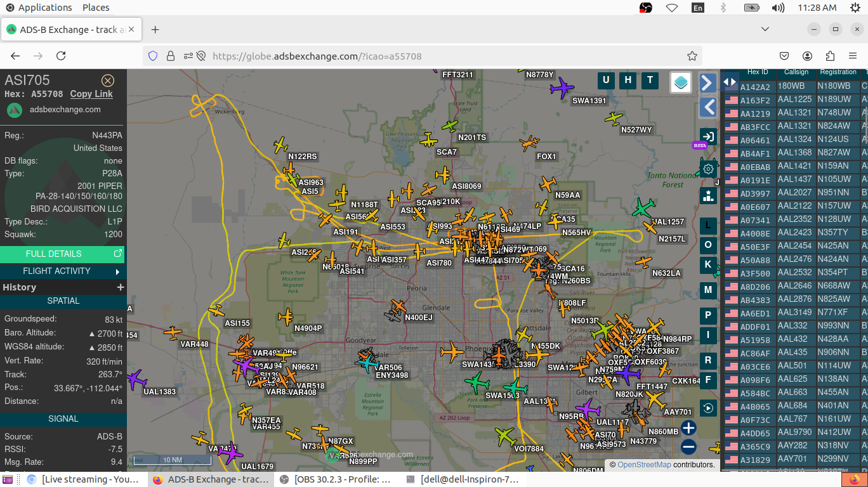Viewport: 868px width, 487px height.
Task: Open the Places menu
Action: (x=96, y=8)
